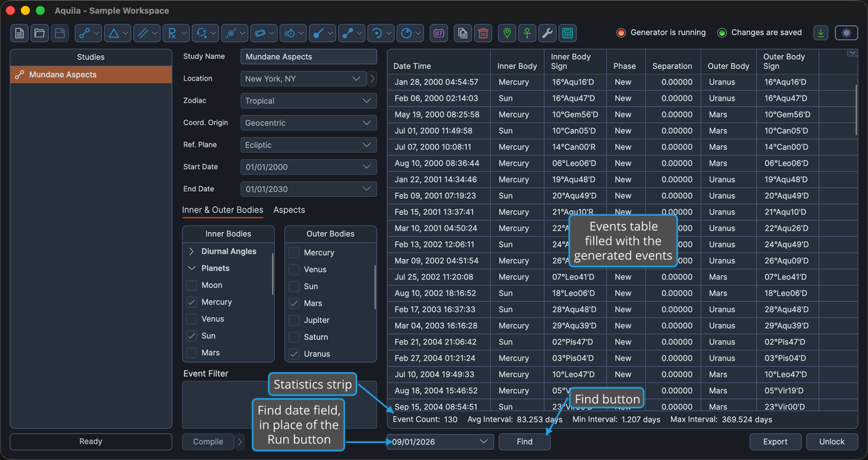Click the parallel lines study icon

pos(147,33)
